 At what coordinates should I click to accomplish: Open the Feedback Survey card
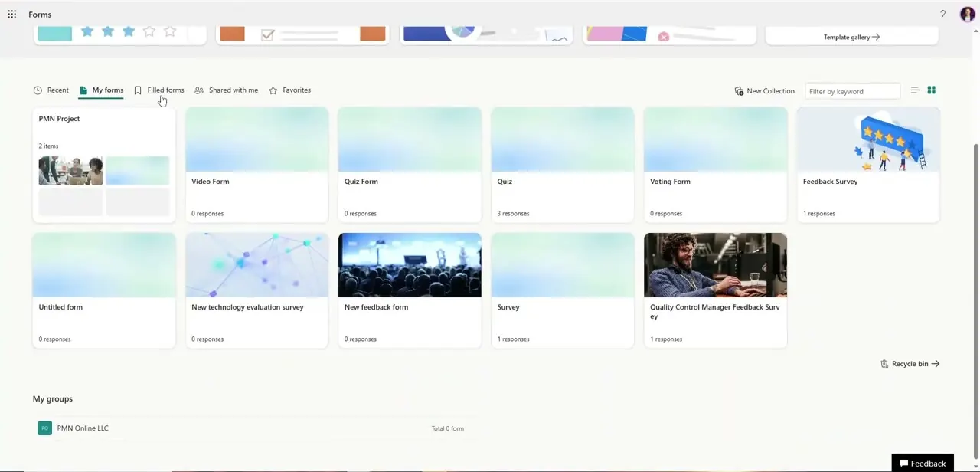[868, 166]
